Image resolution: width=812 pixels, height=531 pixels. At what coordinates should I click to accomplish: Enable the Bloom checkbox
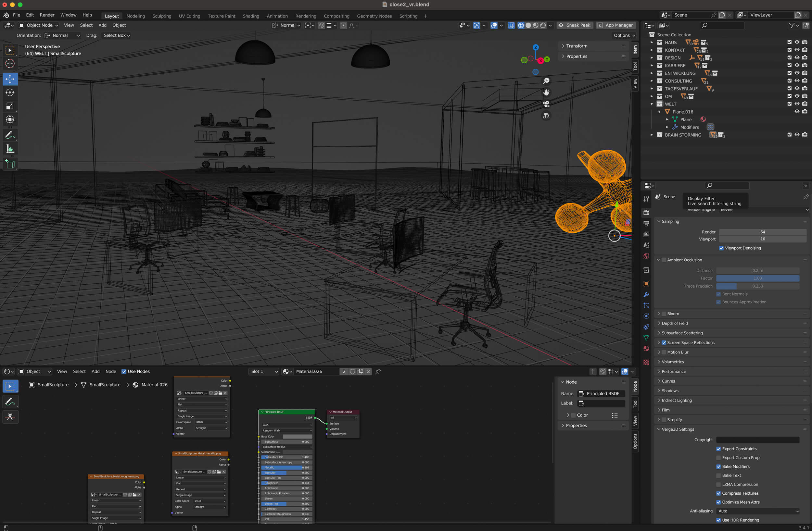click(x=664, y=314)
